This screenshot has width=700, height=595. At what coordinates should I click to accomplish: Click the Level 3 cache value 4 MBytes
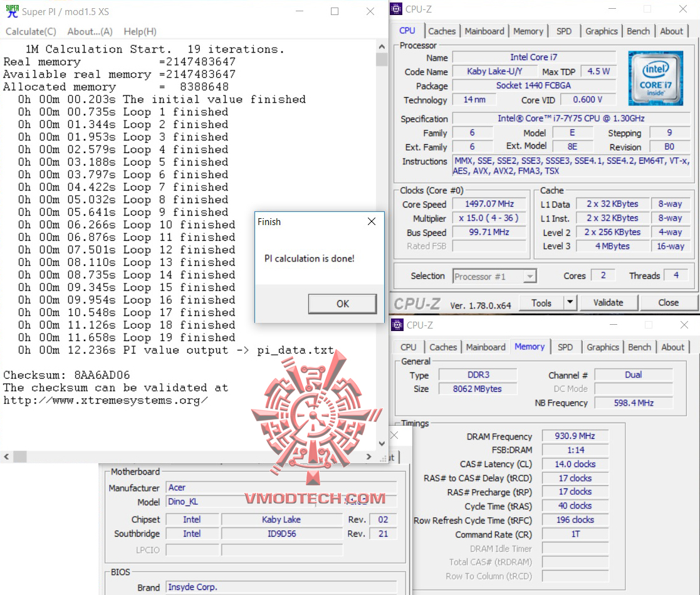tap(612, 246)
